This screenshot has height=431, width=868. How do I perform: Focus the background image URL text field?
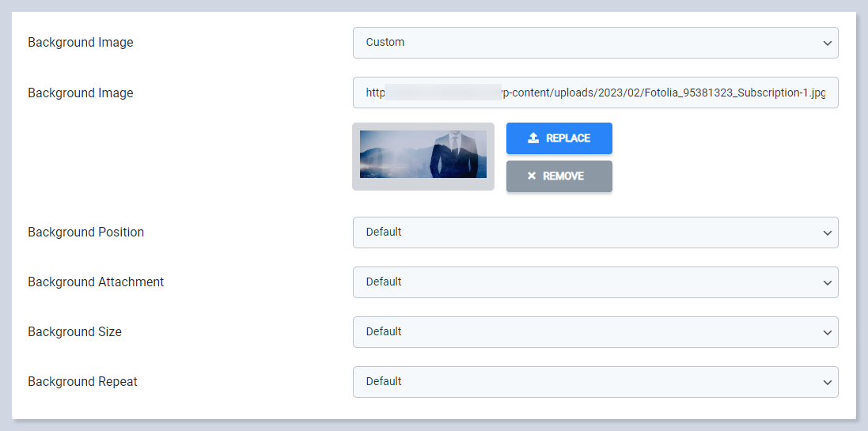[x=595, y=93]
